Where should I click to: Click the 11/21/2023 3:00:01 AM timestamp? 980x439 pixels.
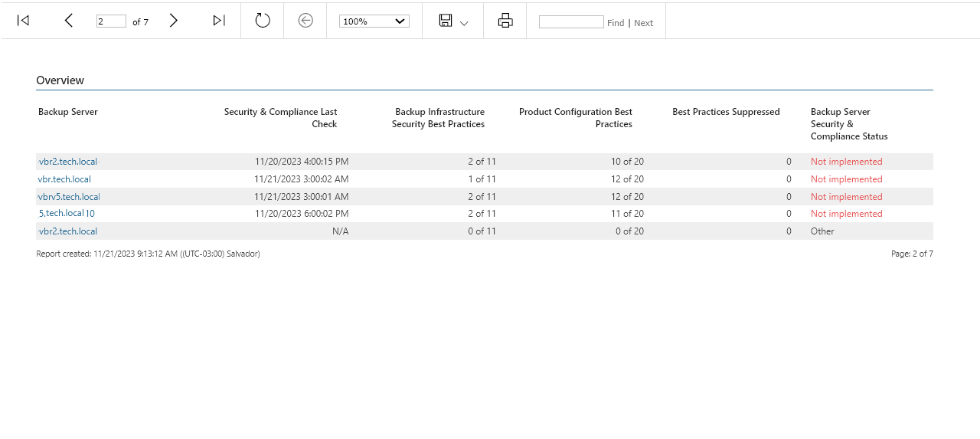point(302,197)
